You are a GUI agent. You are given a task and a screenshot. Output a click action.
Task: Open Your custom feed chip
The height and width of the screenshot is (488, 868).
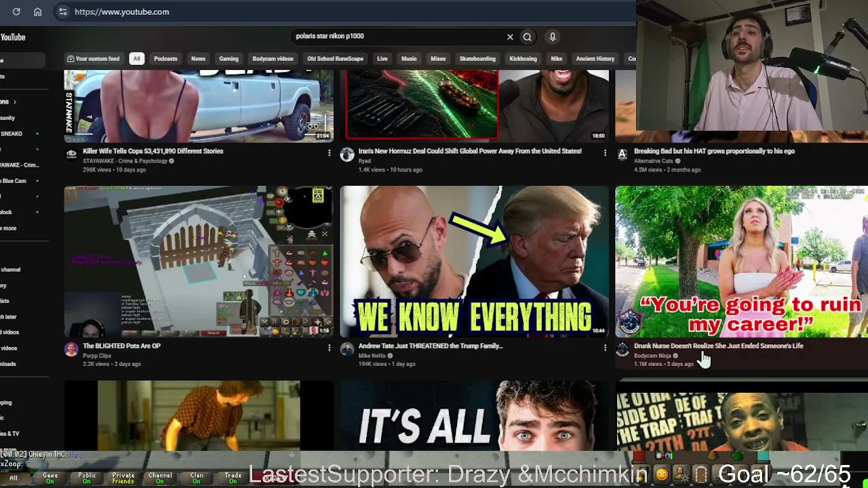(93, 59)
